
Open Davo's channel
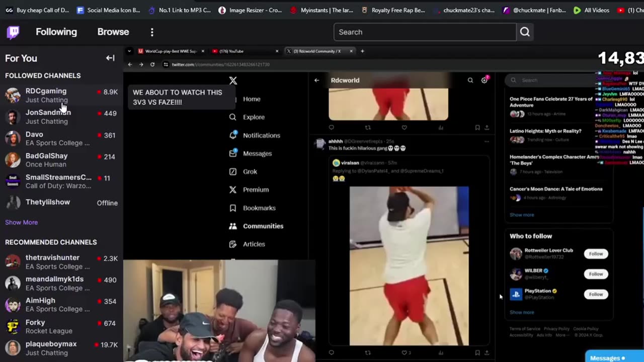(61, 138)
